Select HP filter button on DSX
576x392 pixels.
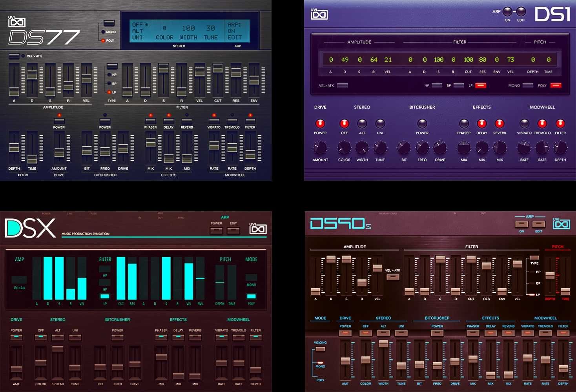click(x=105, y=269)
